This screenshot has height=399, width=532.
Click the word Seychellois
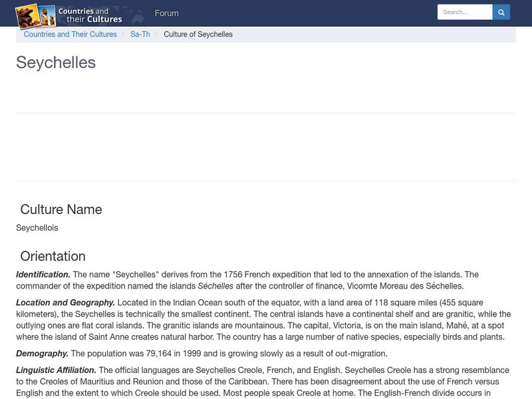37,227
